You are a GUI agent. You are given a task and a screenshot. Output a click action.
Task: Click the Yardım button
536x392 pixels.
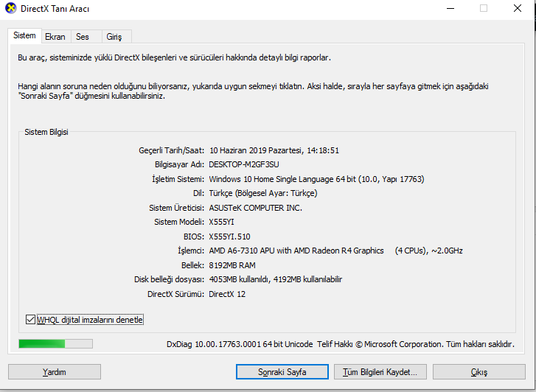tap(55, 372)
